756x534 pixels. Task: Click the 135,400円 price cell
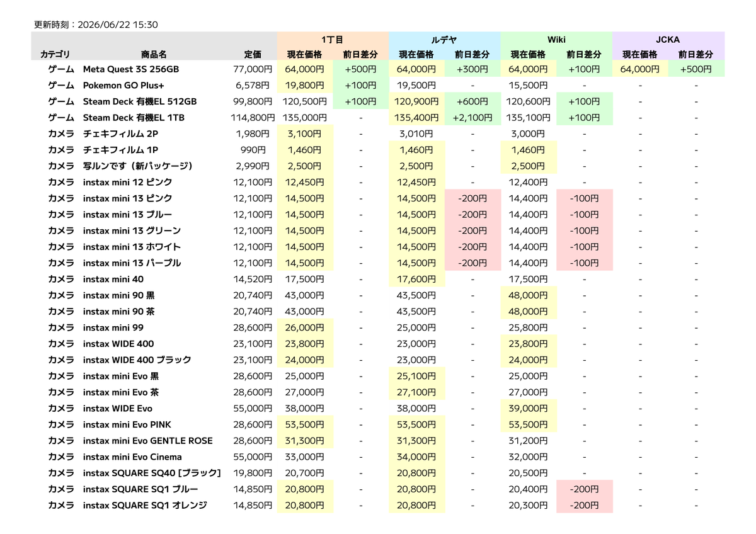[416, 118]
